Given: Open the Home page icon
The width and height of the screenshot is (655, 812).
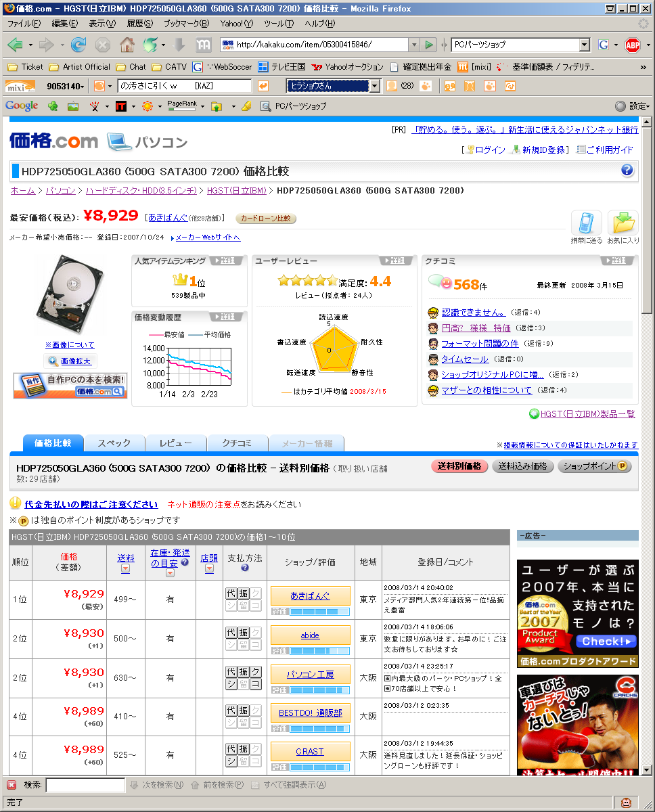Looking at the screenshot, I should 127,45.
